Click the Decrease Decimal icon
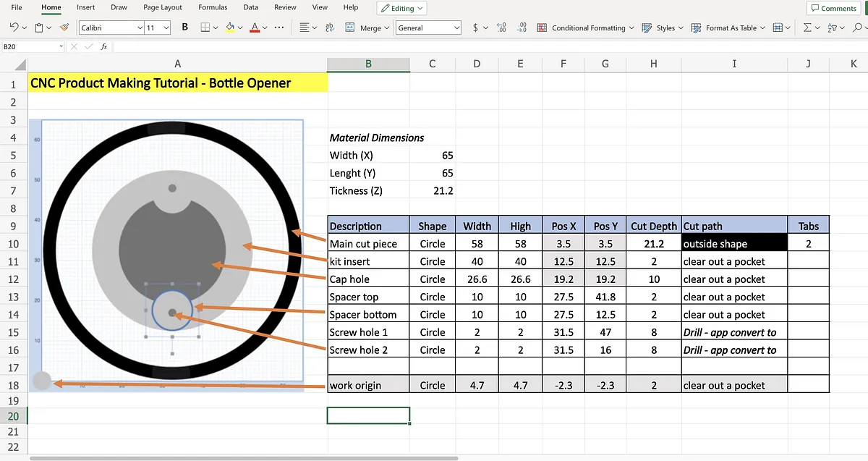This screenshot has height=461, width=868. point(522,28)
